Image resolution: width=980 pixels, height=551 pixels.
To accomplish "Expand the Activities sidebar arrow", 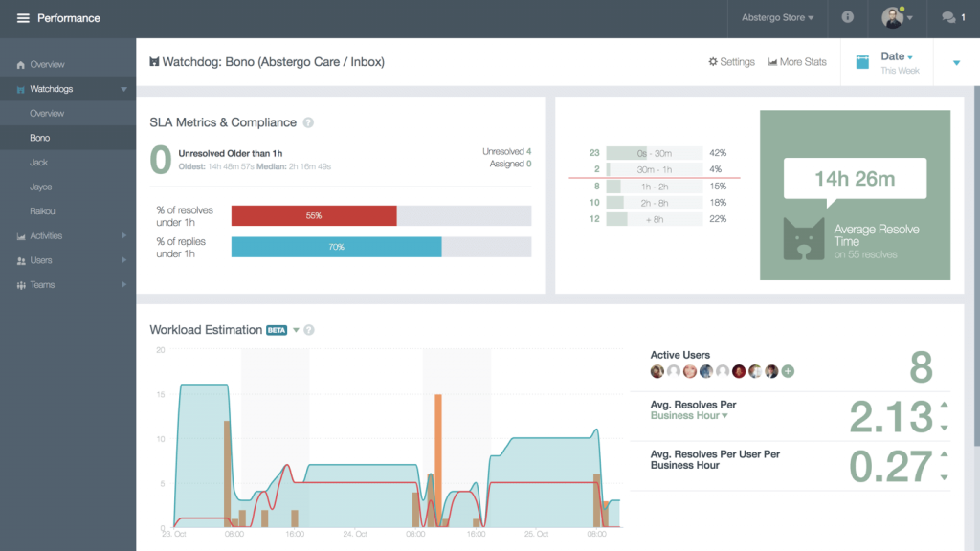I will coord(123,235).
